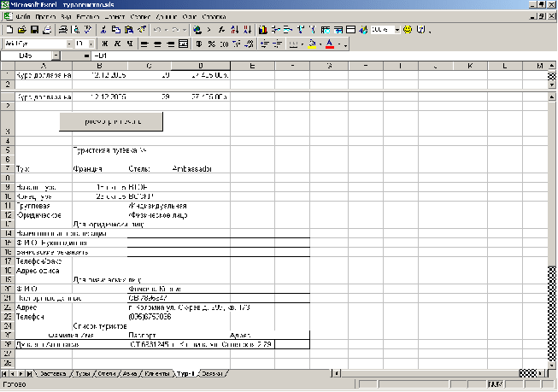Apply red font color button
Image resolution: width=558 pixels, height=392 pixels.
330,44
